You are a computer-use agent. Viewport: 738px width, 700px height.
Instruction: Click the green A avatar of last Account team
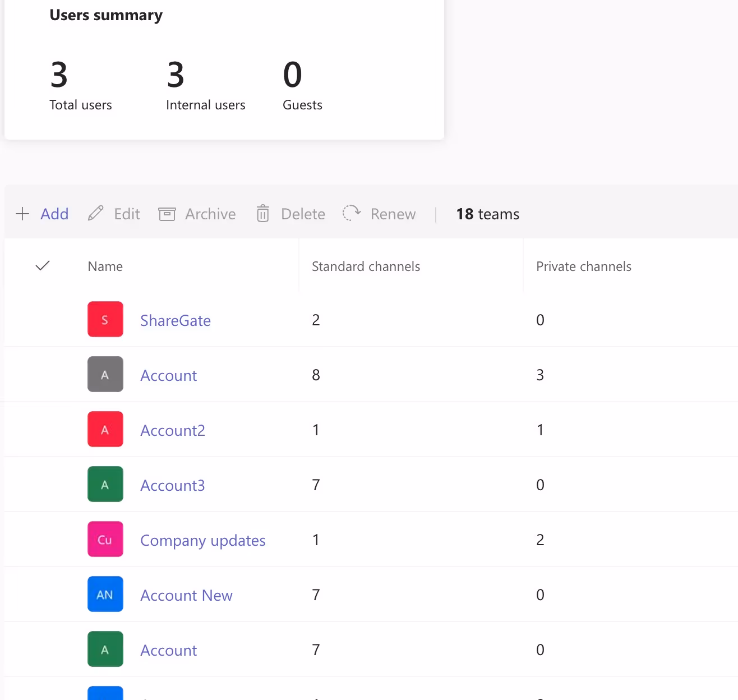coord(105,649)
